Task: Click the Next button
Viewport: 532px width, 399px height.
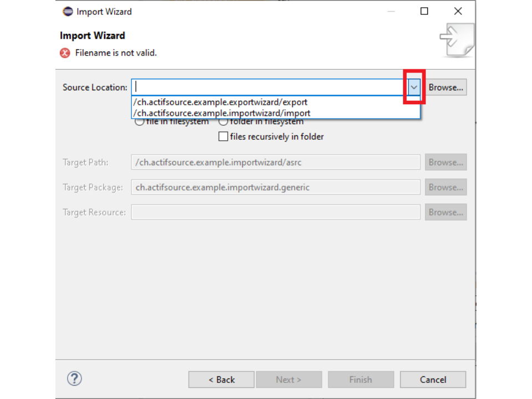Action: [x=288, y=380]
